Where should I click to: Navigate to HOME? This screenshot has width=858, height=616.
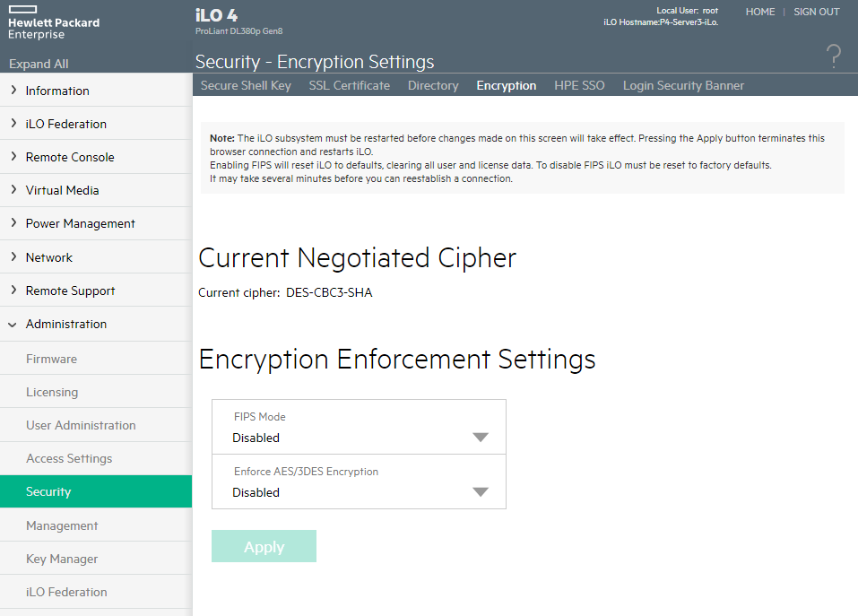[x=759, y=12]
